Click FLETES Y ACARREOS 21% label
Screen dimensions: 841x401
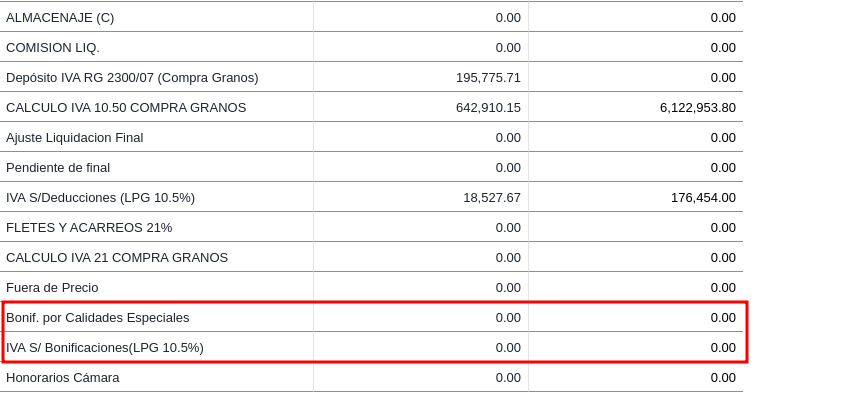click(89, 227)
